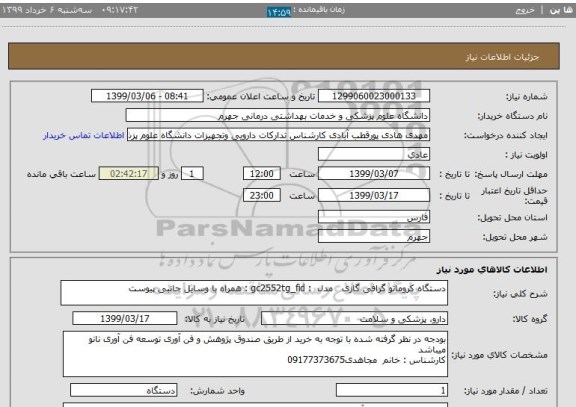This screenshot has width=576, height=407.
Task: Click price validity date 1399/03/17
Action: (374, 195)
